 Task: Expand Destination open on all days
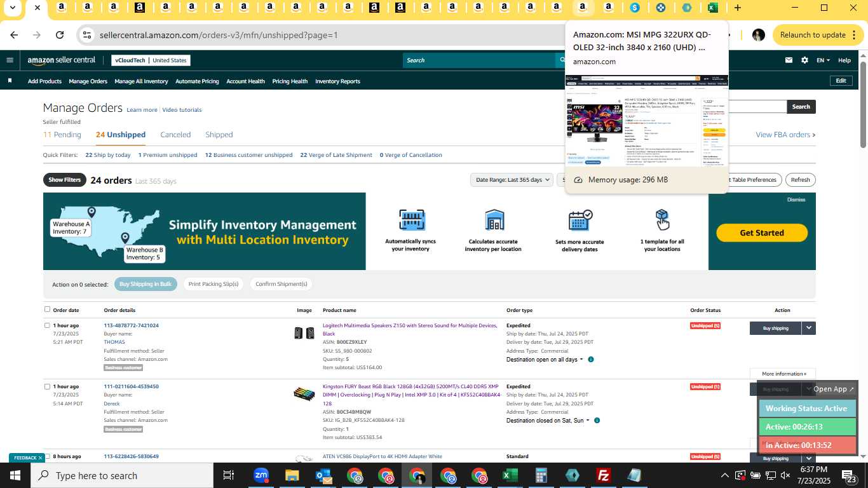pos(545,360)
